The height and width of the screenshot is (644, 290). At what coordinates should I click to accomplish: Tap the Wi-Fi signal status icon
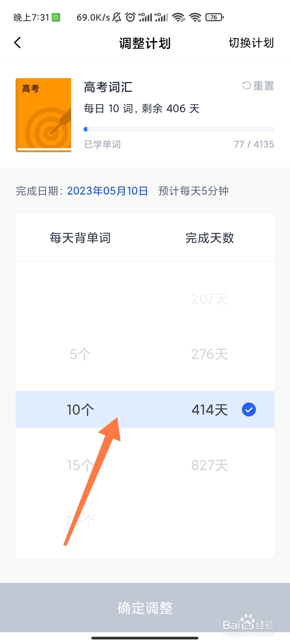(195, 17)
